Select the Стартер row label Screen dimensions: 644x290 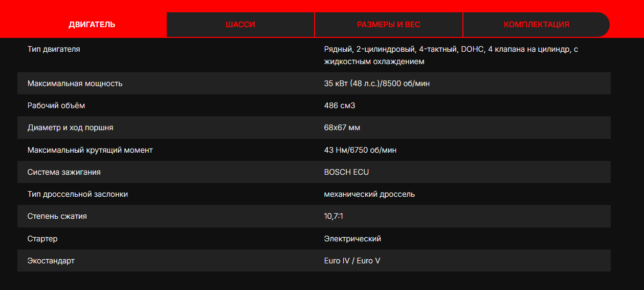click(x=42, y=239)
